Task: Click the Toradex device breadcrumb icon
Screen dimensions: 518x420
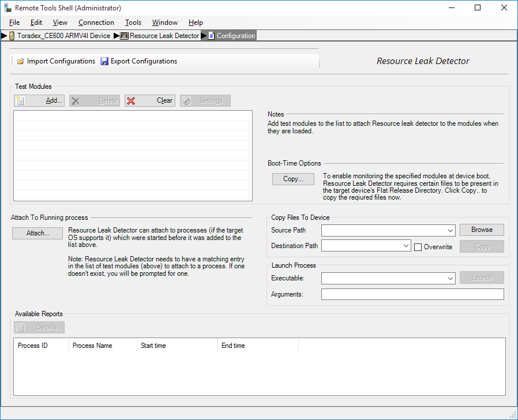Action: click(12, 36)
